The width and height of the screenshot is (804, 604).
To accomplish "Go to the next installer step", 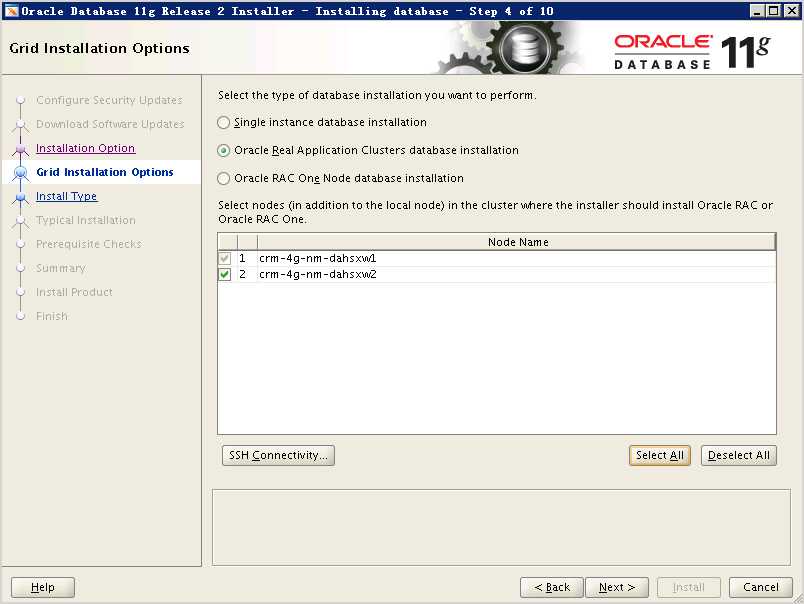I will (617, 587).
